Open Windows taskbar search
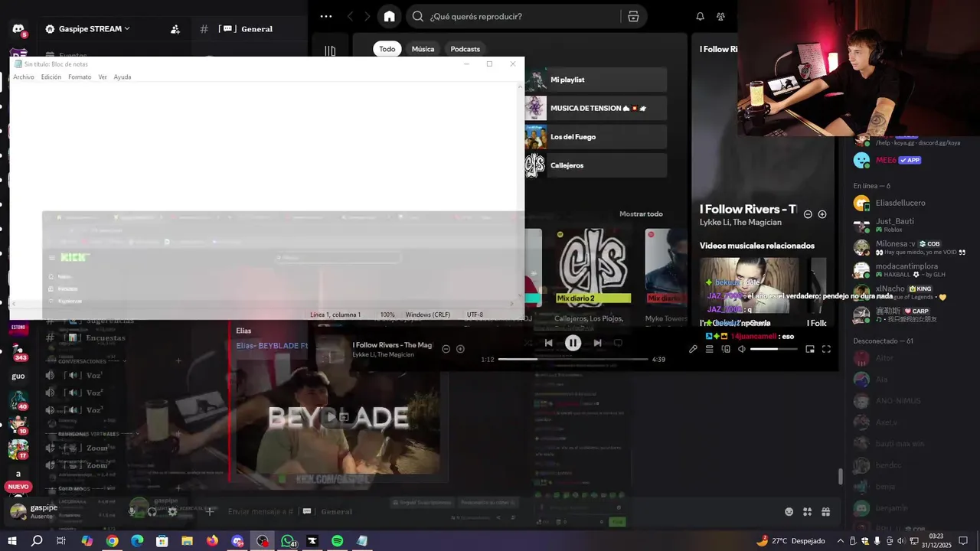This screenshot has width=980, height=551. click(x=37, y=541)
